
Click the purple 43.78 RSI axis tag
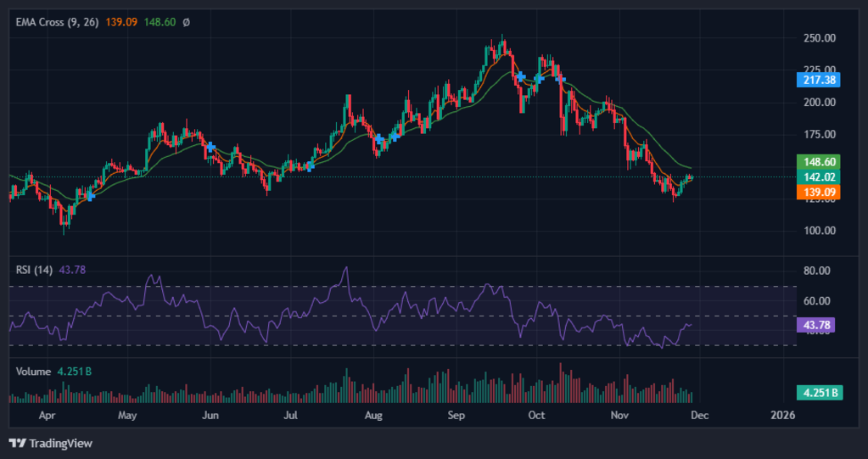(818, 324)
